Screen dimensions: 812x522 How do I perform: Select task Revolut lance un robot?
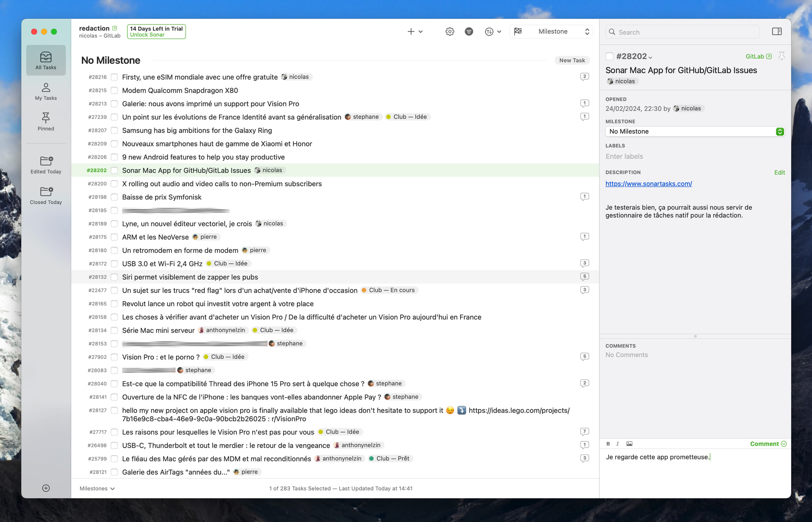point(335,303)
